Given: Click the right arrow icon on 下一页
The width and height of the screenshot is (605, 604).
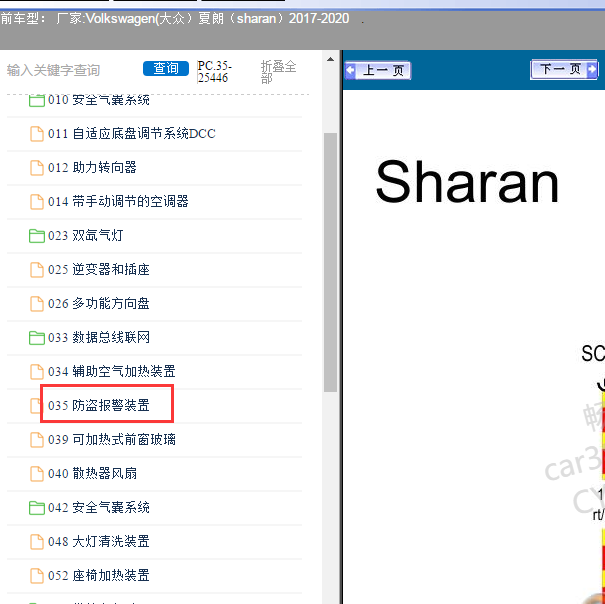Looking at the screenshot, I should 591,69.
